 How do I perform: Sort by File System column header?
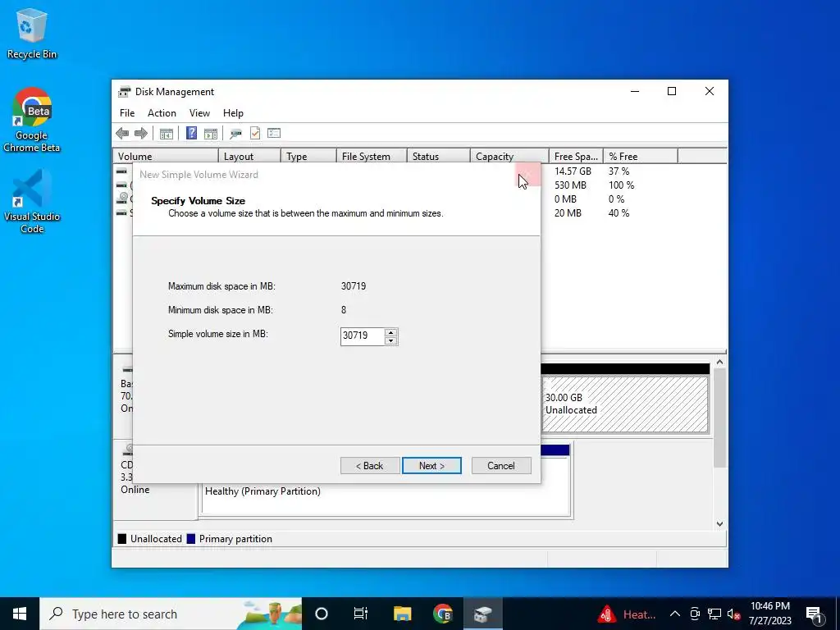point(372,157)
